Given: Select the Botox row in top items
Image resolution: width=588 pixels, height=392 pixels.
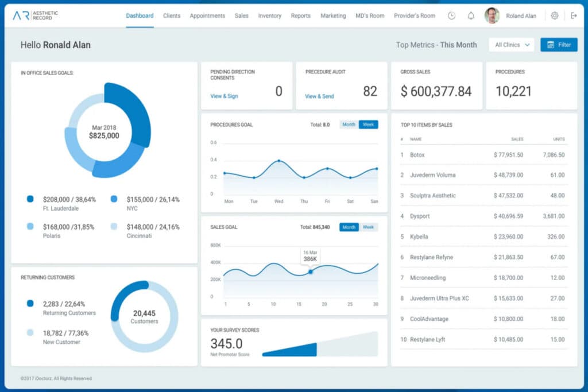Looking at the screenshot, I should (483, 155).
